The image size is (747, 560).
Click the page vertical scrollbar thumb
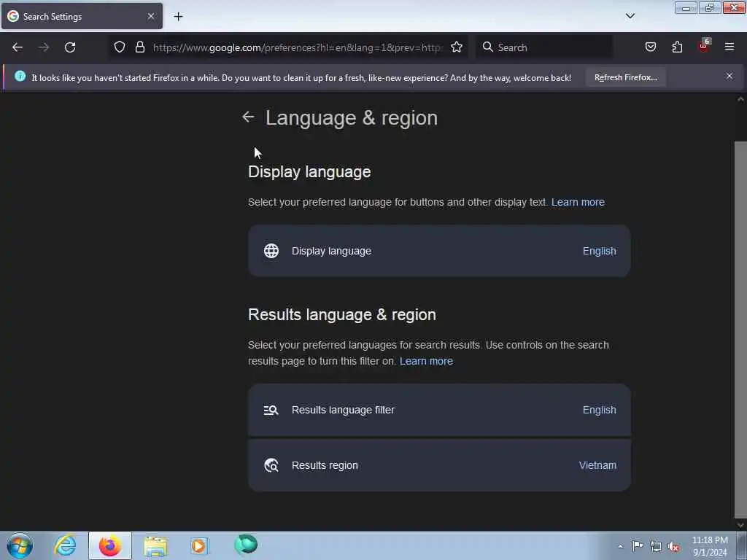pos(740,329)
